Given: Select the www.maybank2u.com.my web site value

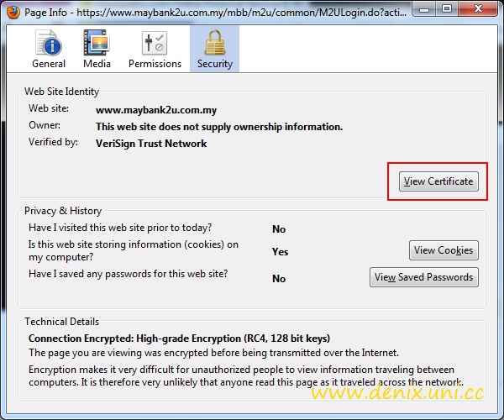Looking at the screenshot, I should (156, 110).
